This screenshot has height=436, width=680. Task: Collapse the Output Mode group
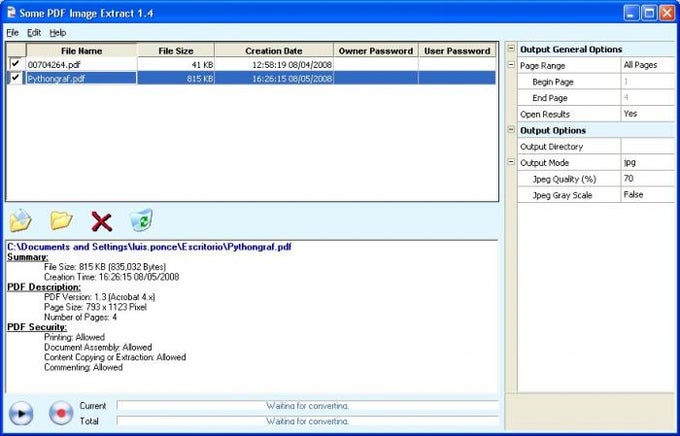tap(511, 162)
